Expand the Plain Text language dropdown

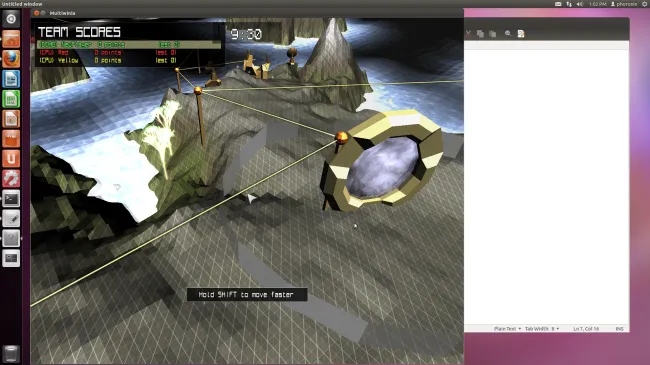[x=507, y=328]
